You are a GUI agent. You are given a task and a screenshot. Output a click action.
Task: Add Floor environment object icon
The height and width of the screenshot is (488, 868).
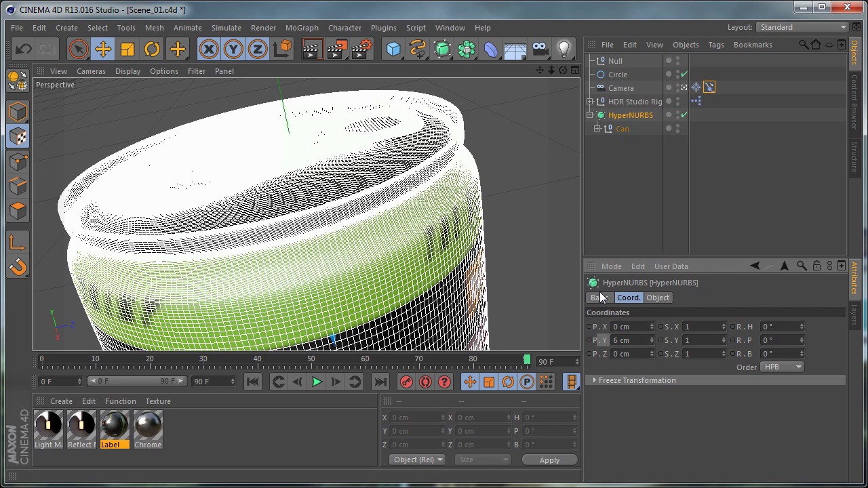pos(515,49)
